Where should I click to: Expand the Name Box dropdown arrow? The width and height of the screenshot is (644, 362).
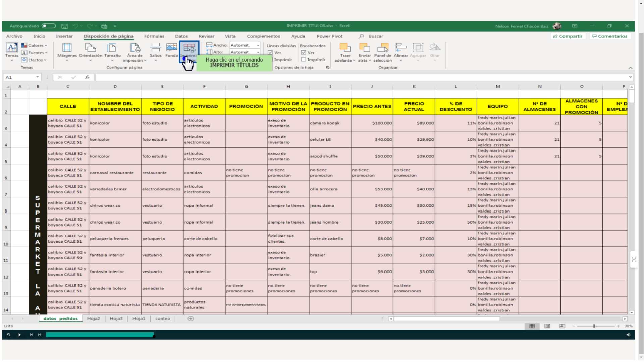pos(38,77)
